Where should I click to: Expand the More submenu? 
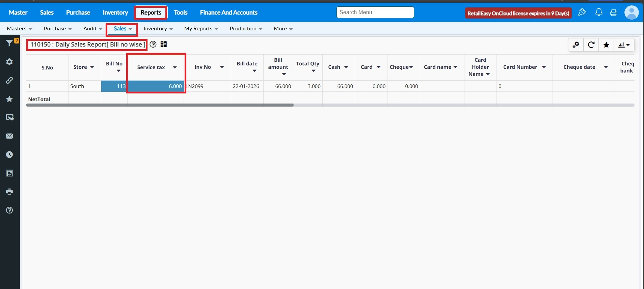click(283, 29)
